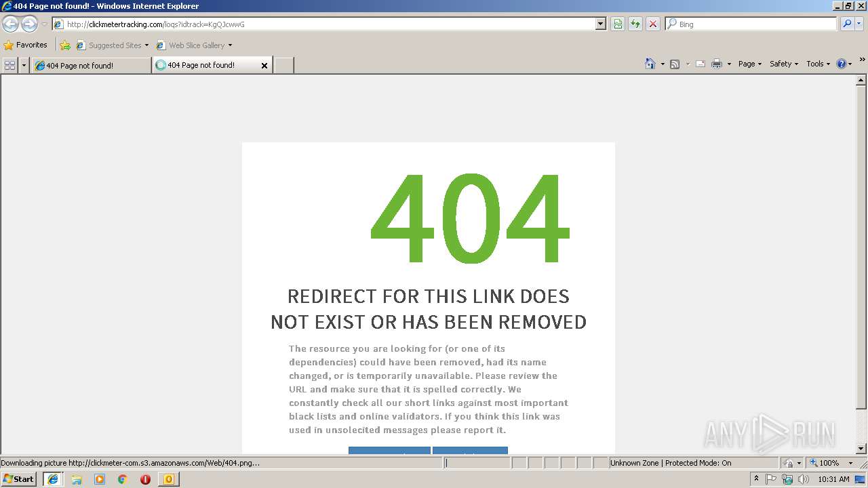Click the volume speaker tray icon
Viewport: 868px width, 488px height.
coord(803,479)
